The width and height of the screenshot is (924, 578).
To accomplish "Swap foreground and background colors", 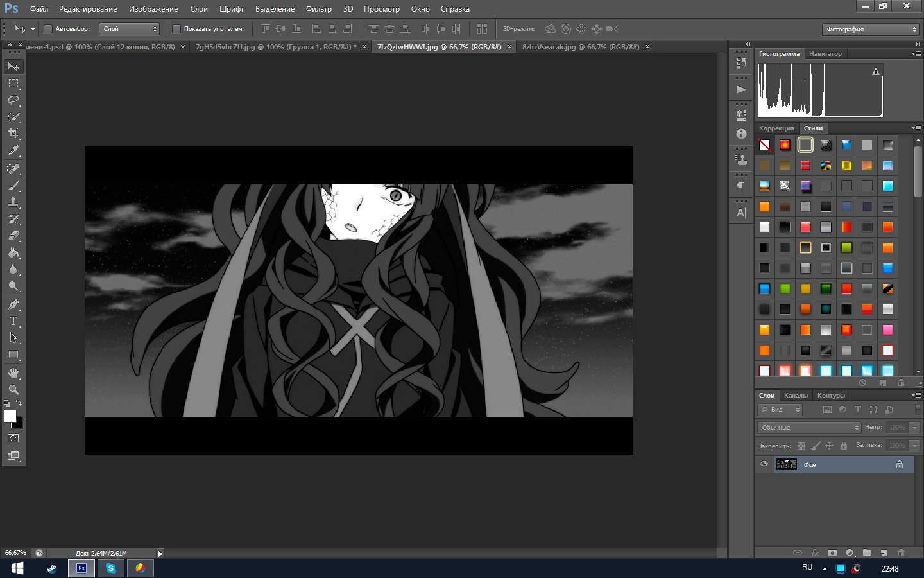I will point(19,403).
